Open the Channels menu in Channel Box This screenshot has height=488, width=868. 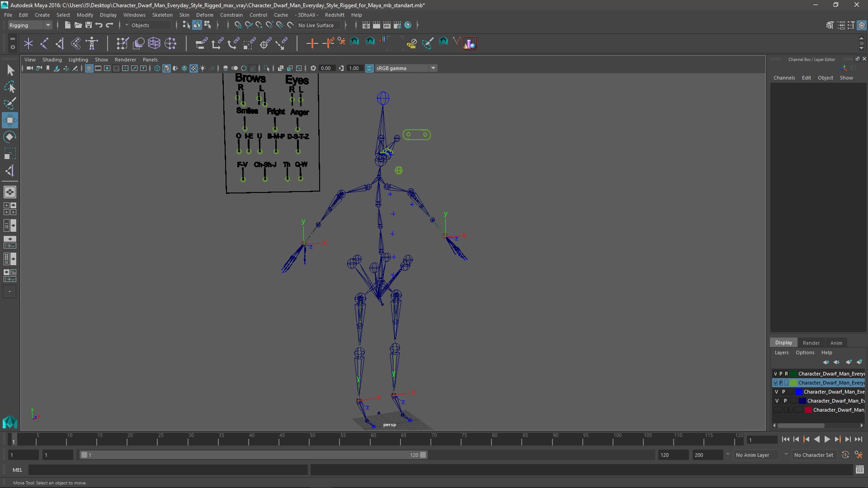(784, 78)
